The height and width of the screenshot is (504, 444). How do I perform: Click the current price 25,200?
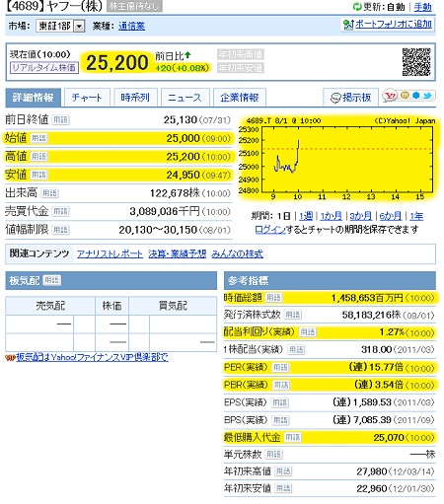click(x=117, y=62)
